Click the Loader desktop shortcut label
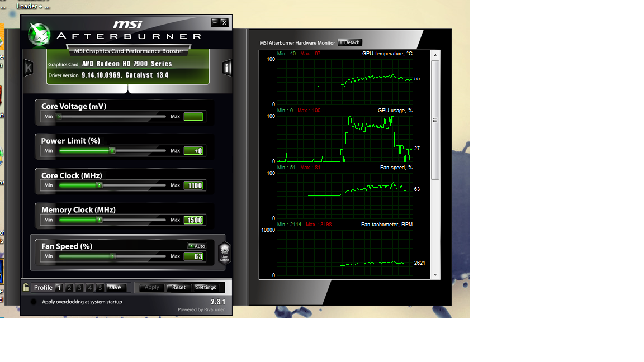Image resolution: width=644 pixels, height=362 pixels. point(34,6)
